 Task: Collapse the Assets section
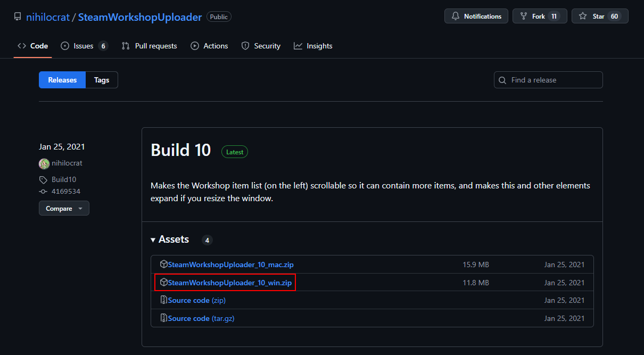click(170, 240)
